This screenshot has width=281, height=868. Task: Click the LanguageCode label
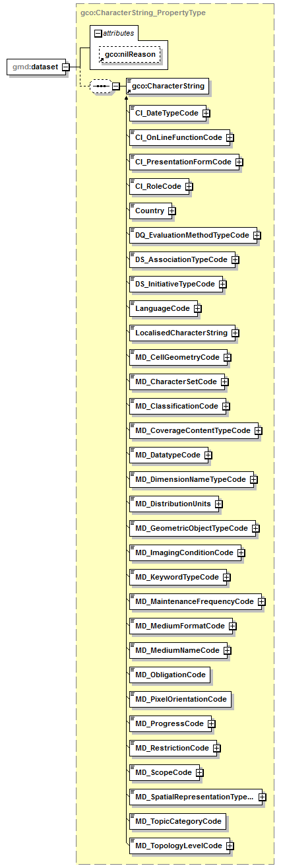click(162, 308)
